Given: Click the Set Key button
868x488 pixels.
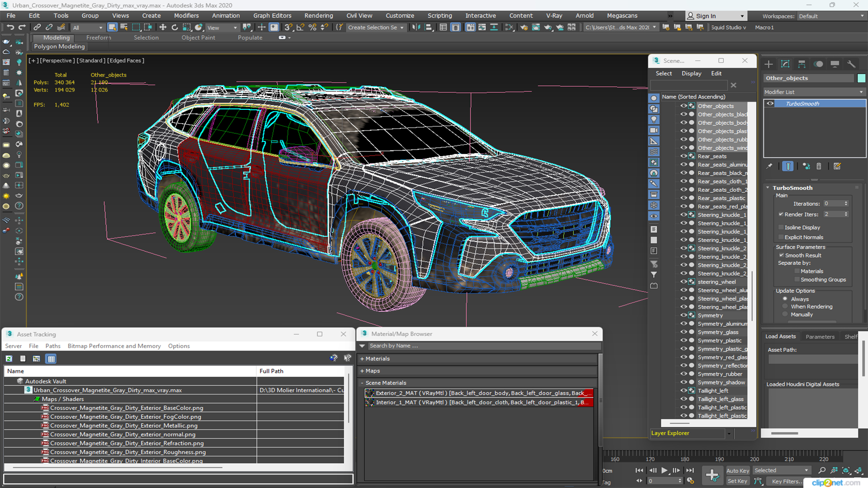Looking at the screenshot, I should click(x=737, y=481).
